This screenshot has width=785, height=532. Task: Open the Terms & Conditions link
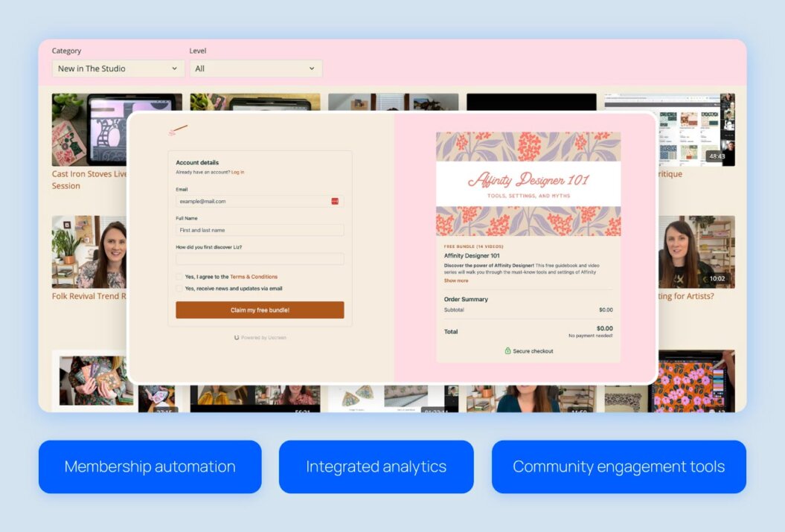pyautogui.click(x=254, y=277)
